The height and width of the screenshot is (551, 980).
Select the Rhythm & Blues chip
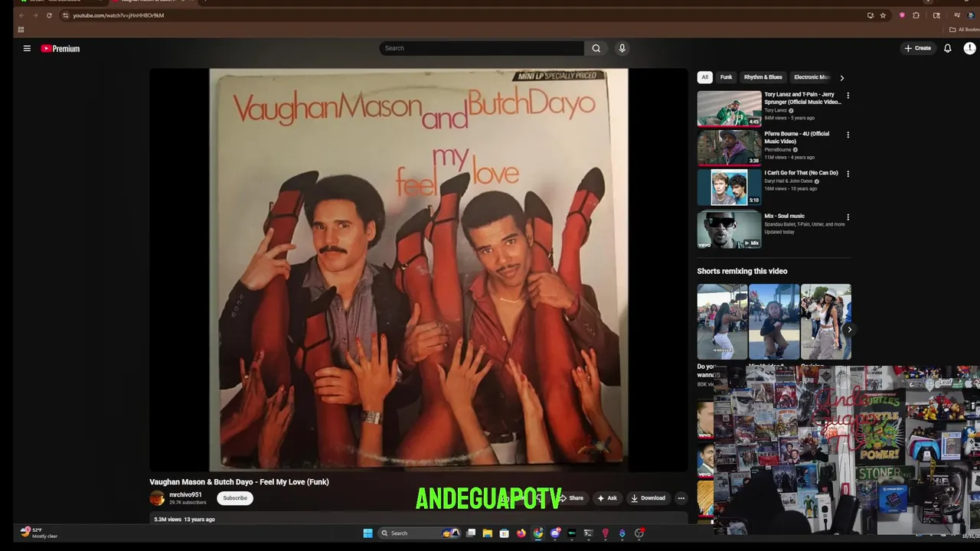pos(763,77)
